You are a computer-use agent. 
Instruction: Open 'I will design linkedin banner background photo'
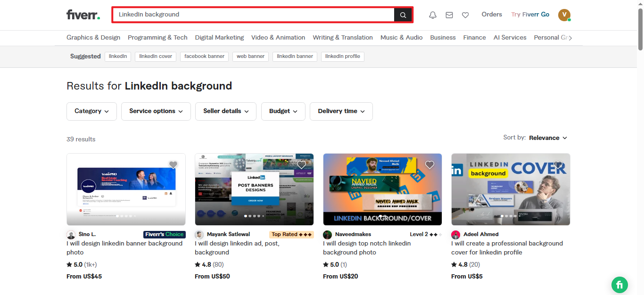(124, 248)
